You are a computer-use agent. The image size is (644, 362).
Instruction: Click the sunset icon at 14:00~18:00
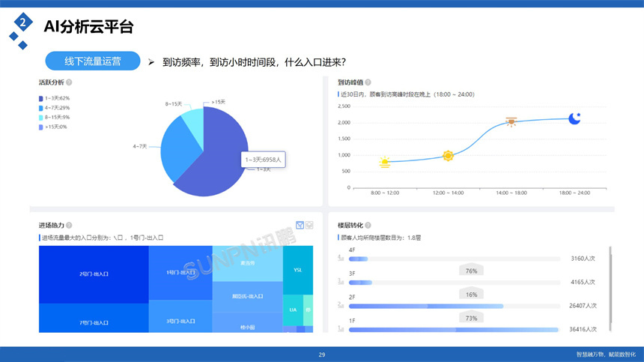click(511, 122)
